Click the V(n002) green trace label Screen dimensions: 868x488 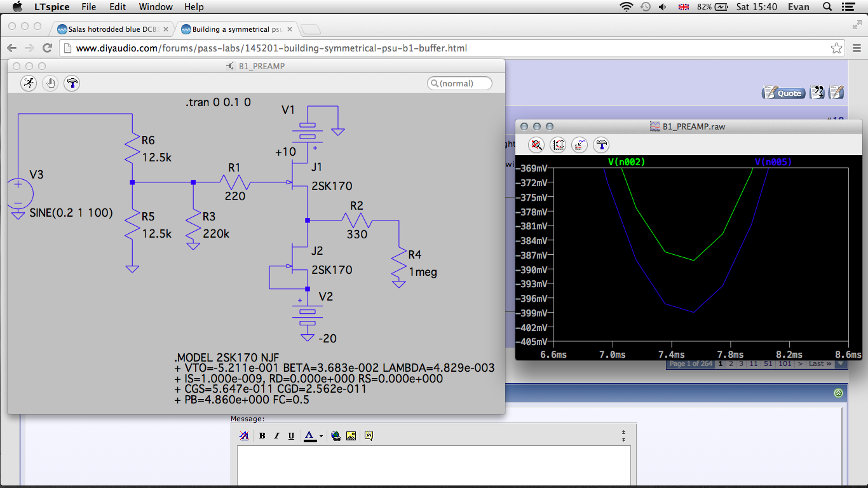(x=626, y=162)
